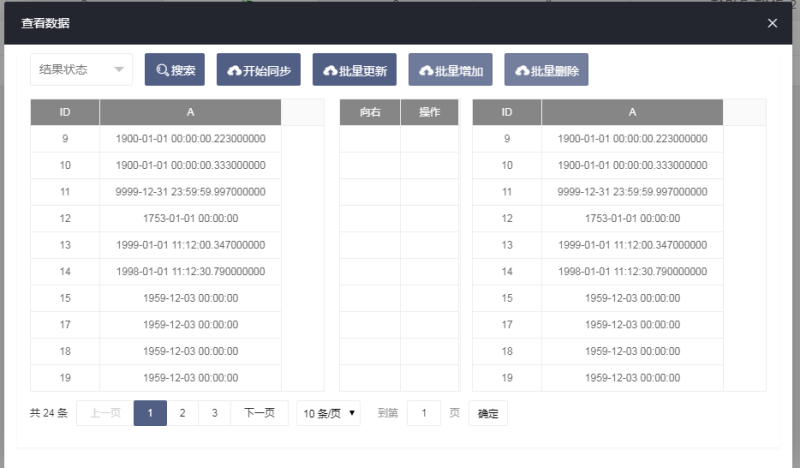Select current page 1 in pagination
This screenshot has width=801, height=468.
(x=150, y=413)
